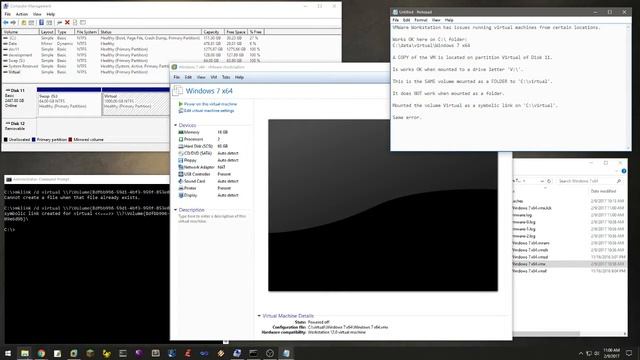Click the Search Windows 7 x64 box in Explorer
Image resolution: width=640 pixels, height=360 pixels.
coord(590,181)
